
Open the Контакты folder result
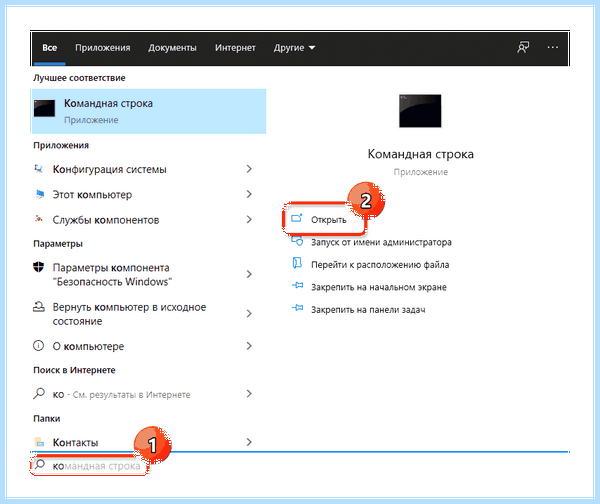point(75,443)
